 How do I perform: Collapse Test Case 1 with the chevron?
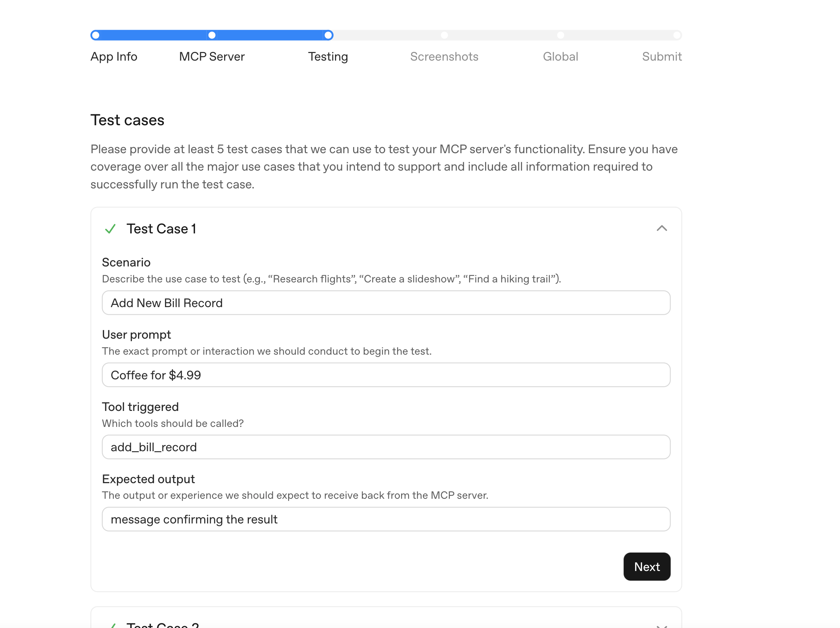point(662,228)
